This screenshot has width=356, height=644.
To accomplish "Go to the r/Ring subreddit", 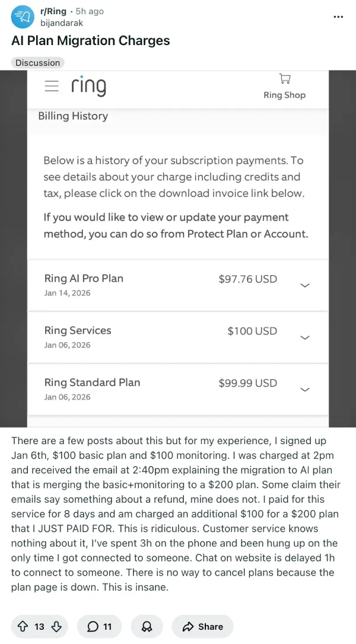I will [53, 11].
